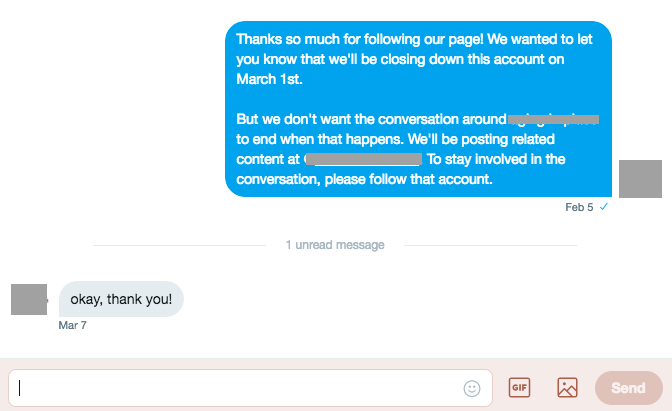Open the emoji picker smiley icon
The image size is (672, 411).
click(x=472, y=389)
